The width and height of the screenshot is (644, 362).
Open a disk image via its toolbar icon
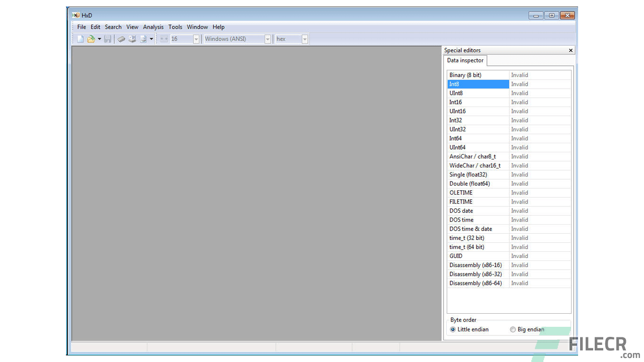[x=144, y=39]
